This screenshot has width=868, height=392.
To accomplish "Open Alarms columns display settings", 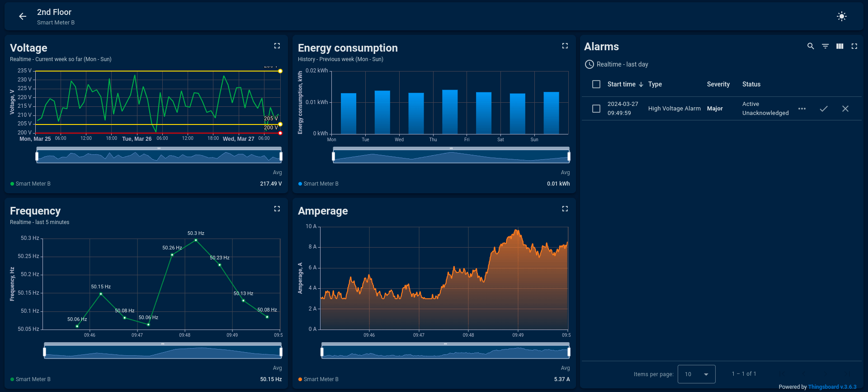I will point(840,46).
